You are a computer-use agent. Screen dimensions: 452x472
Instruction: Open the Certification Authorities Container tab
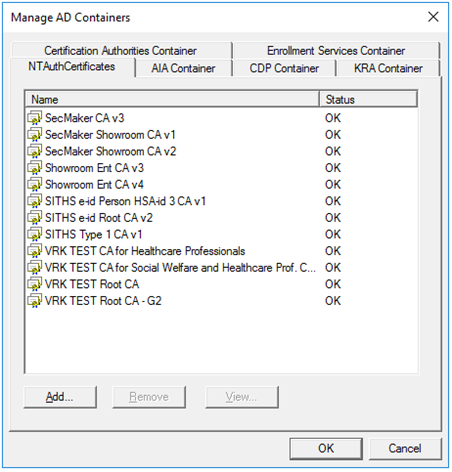click(120, 51)
